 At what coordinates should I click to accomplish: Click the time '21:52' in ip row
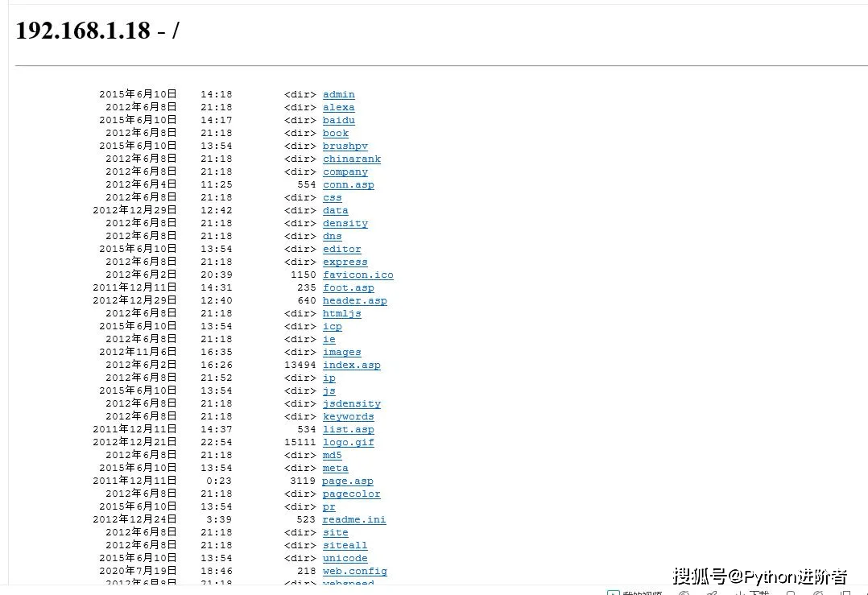pyautogui.click(x=216, y=378)
